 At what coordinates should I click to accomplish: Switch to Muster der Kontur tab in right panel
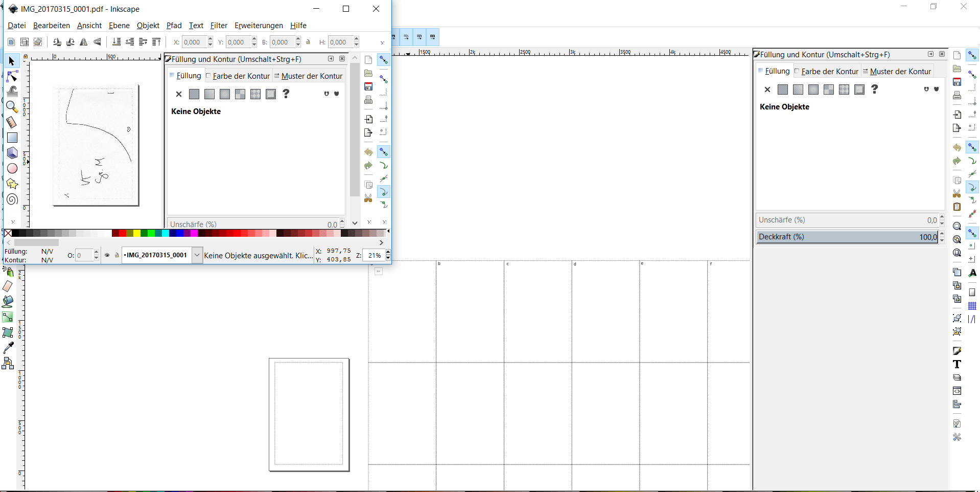pyautogui.click(x=900, y=72)
